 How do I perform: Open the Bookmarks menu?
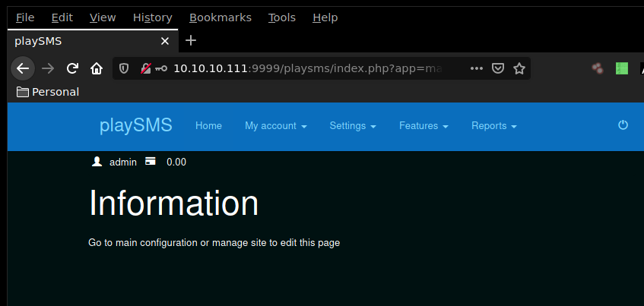(220, 17)
